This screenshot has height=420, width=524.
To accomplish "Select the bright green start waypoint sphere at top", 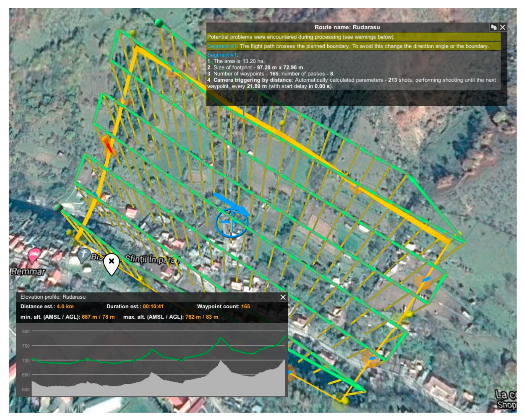I will pyautogui.click(x=159, y=23).
